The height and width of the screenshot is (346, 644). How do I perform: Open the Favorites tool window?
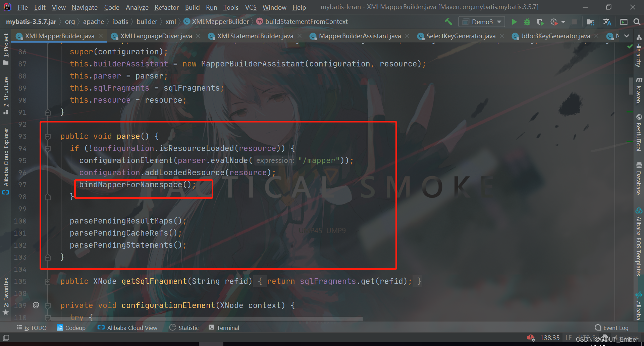click(x=6, y=296)
